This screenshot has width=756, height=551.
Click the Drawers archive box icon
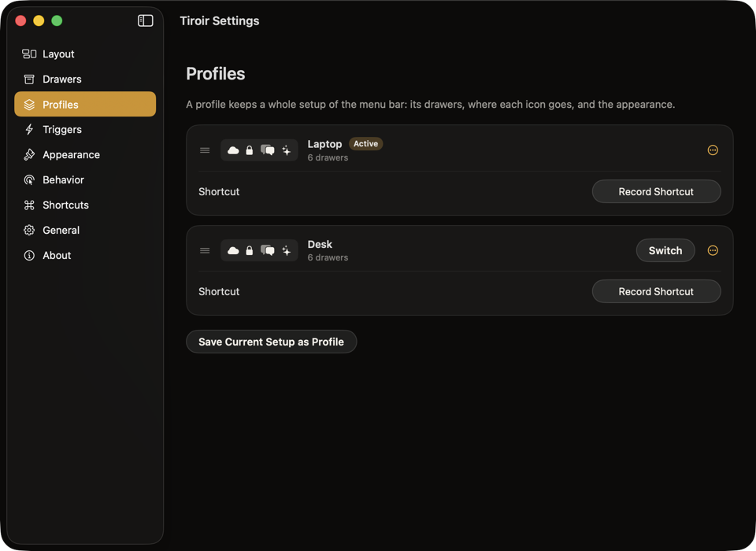pos(29,79)
